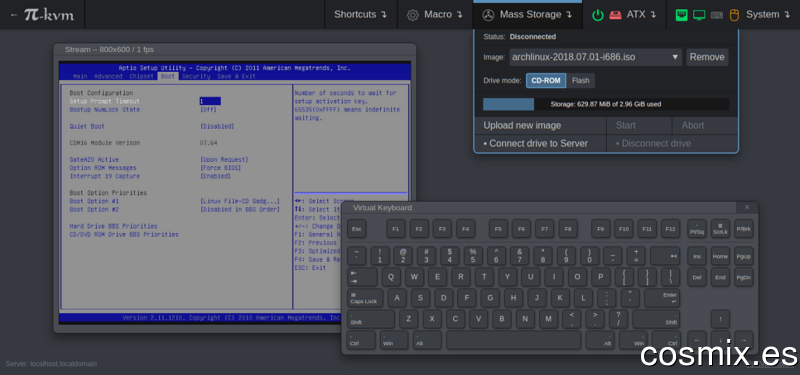Close the Virtual Keyboard window
The image size is (800, 375).
pyautogui.click(x=747, y=207)
